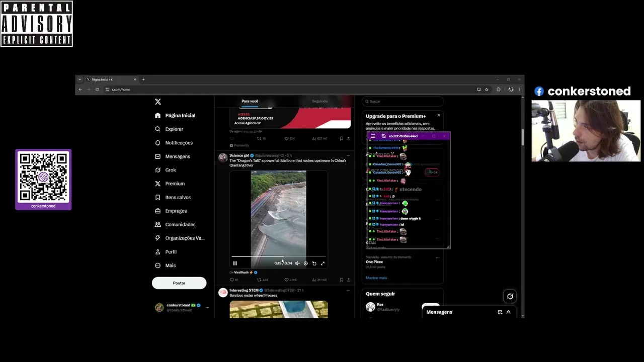644x362 pixels.
Task: Click the Postar button
Action: coord(179,283)
